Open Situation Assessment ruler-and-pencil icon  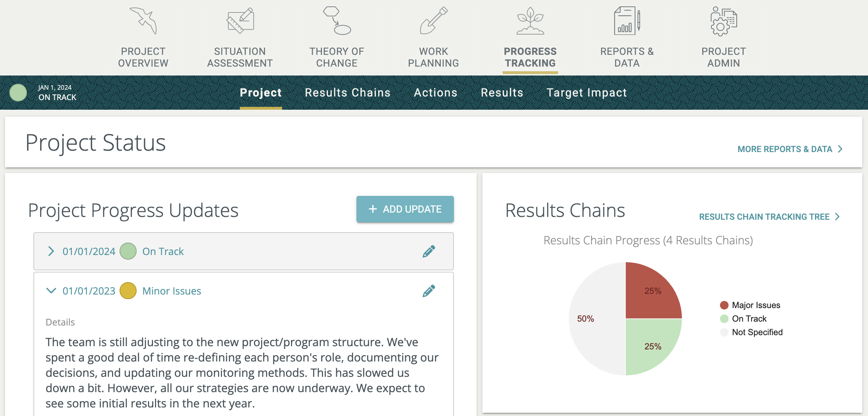coord(240,21)
